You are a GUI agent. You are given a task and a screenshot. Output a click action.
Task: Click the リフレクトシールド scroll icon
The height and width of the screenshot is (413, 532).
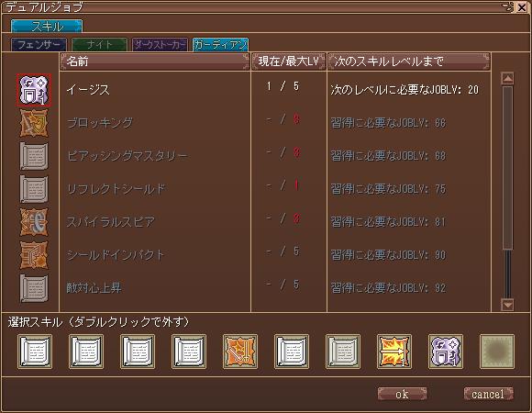[x=34, y=189]
